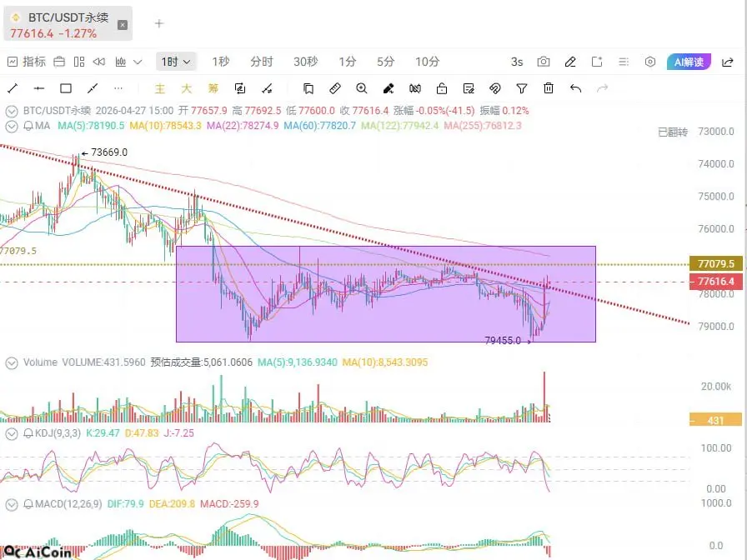The image size is (747, 560).
Task: Collapse the Volume panel chevron
Action: [12, 362]
